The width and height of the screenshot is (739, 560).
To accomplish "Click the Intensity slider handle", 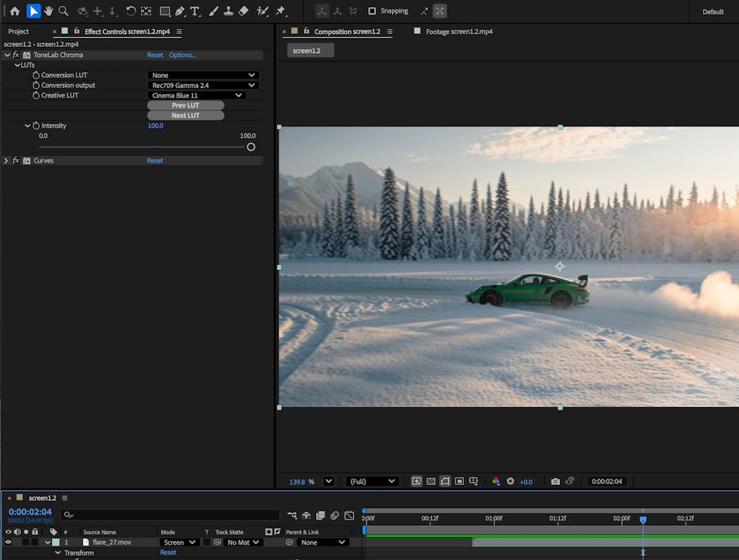I will tap(250, 146).
